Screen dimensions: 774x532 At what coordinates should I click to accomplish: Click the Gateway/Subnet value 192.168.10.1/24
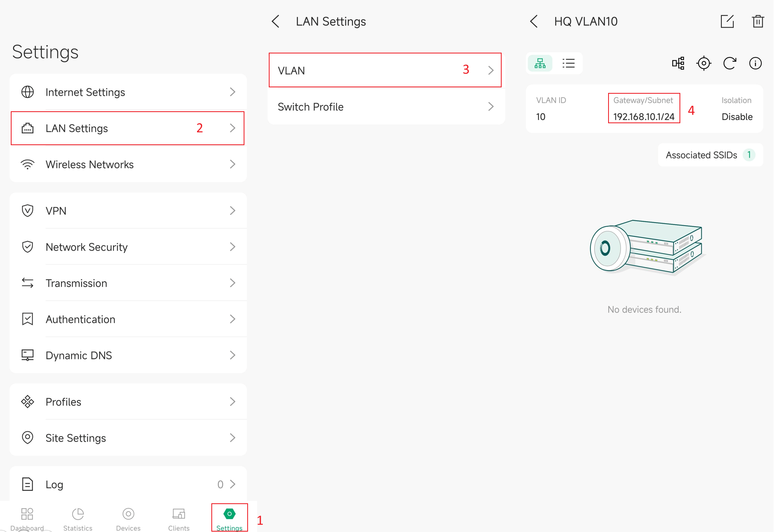click(644, 117)
